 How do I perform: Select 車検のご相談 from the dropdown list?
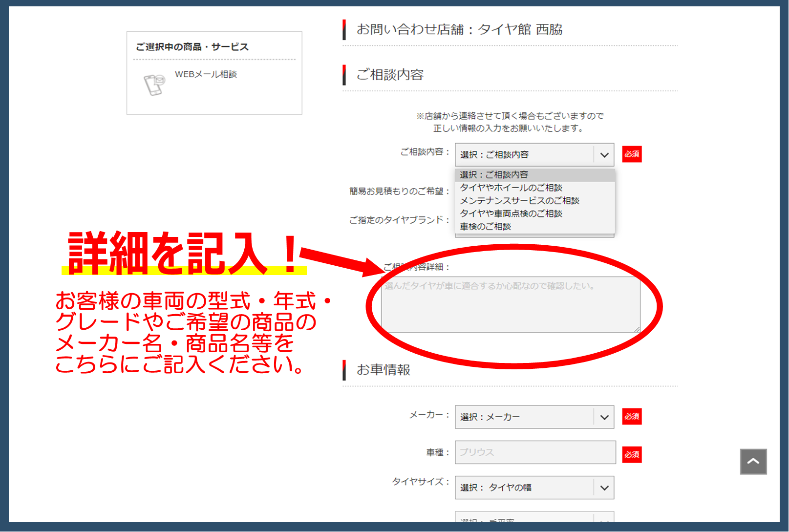[485, 227]
